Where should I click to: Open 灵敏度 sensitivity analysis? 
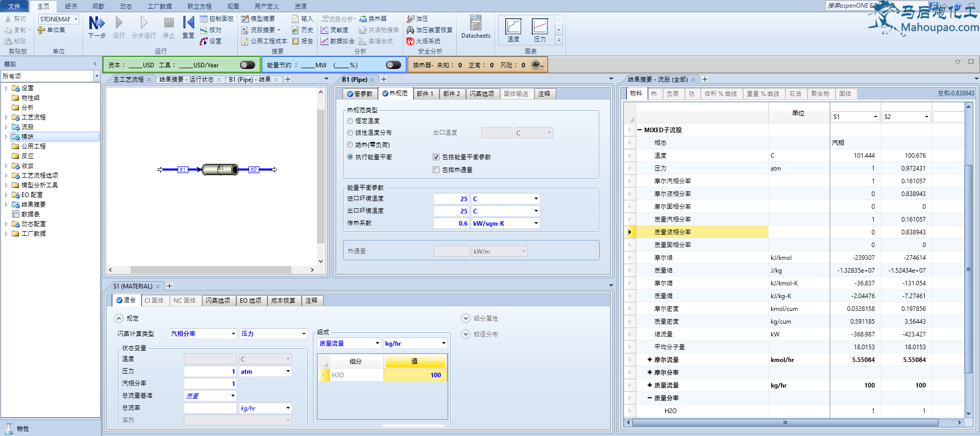click(x=334, y=30)
